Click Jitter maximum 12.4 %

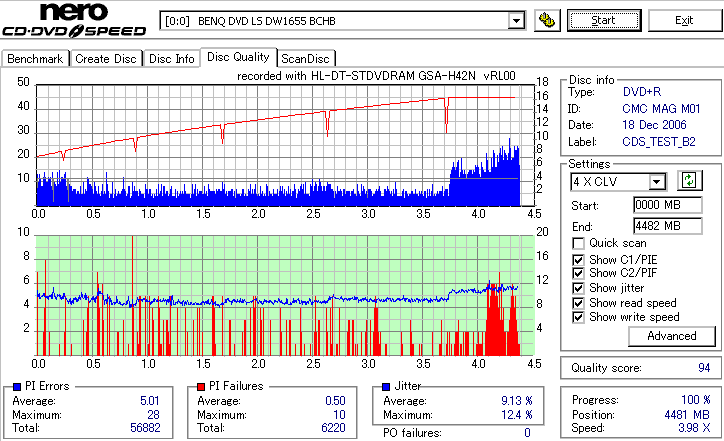click(517, 415)
